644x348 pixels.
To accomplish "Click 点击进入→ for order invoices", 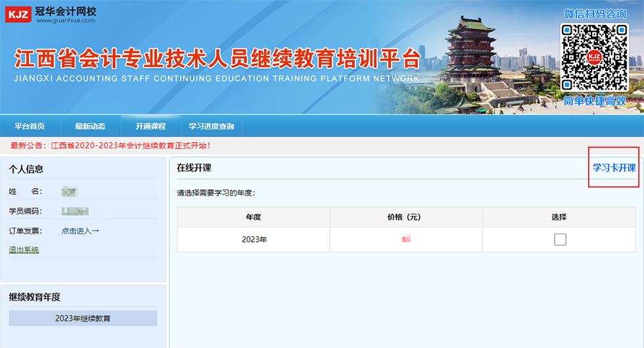I will [x=80, y=231].
